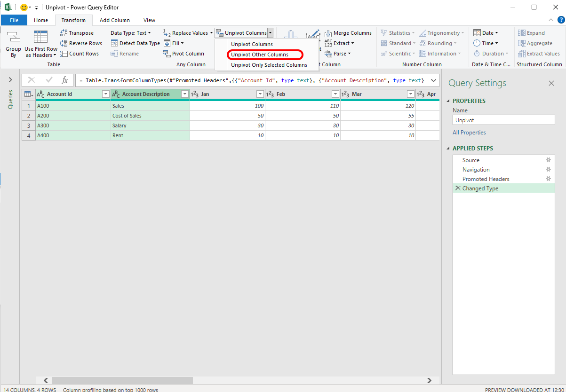Click cell 'Cost of Sales'
The width and height of the screenshot is (566, 392).
(150, 116)
